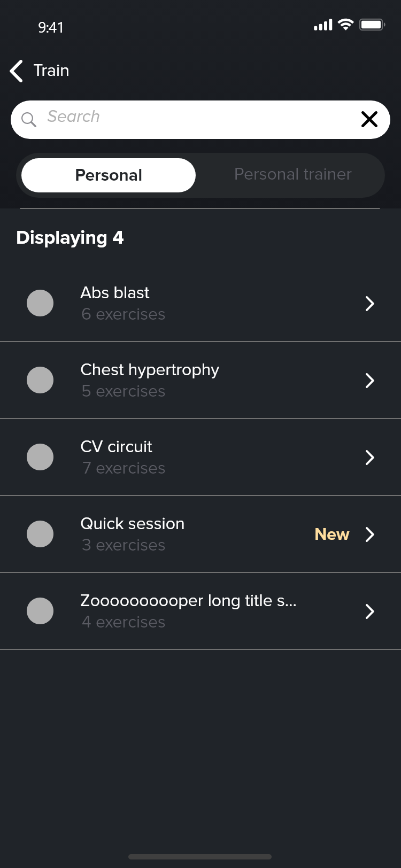Screen dimensions: 401x868
Task: Expand CV circuit using right chevron
Action: (x=369, y=458)
